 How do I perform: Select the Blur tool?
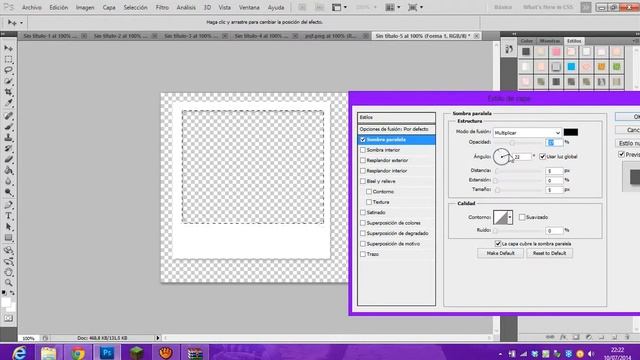[x=8, y=181]
